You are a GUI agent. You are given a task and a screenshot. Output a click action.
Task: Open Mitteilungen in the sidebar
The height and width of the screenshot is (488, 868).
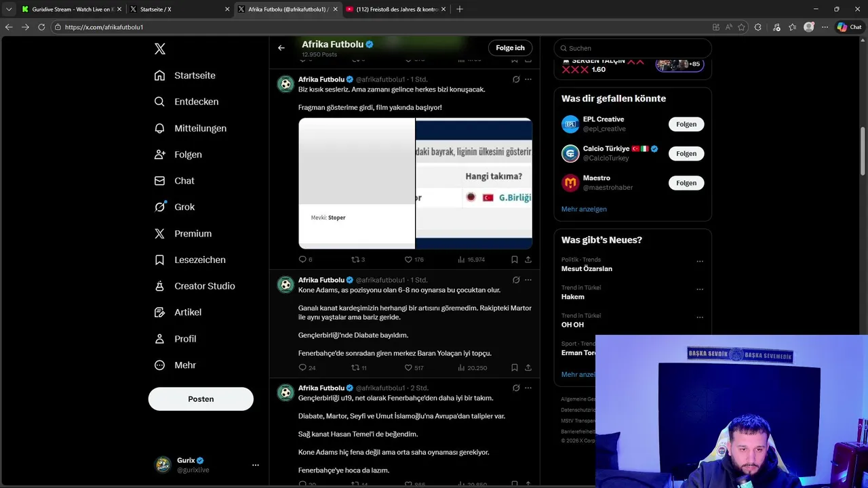tap(191, 128)
